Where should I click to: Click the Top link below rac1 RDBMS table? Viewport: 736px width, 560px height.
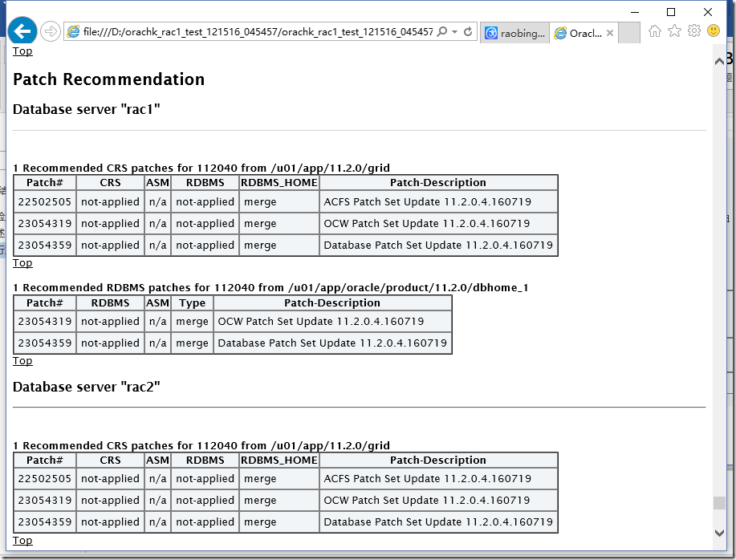22,361
